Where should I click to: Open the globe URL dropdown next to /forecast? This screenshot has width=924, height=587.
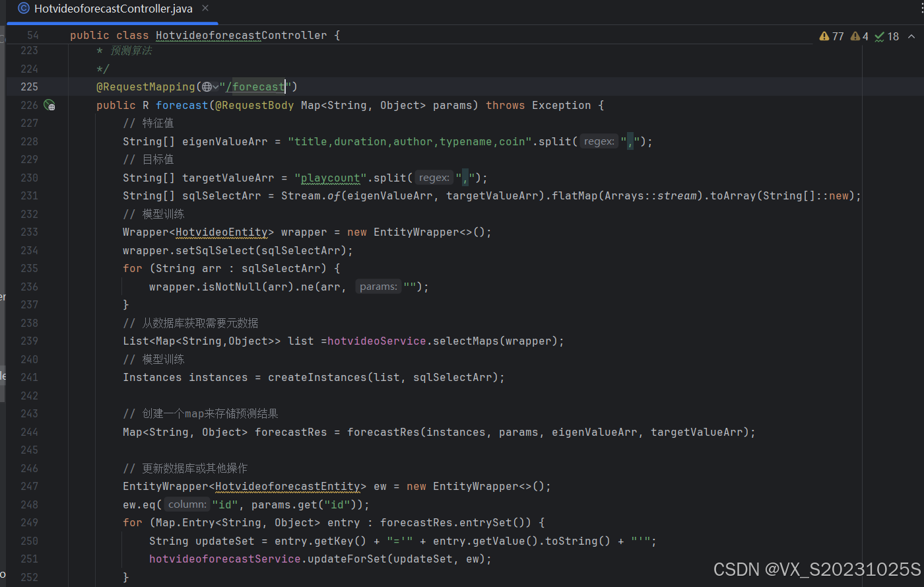(x=211, y=86)
